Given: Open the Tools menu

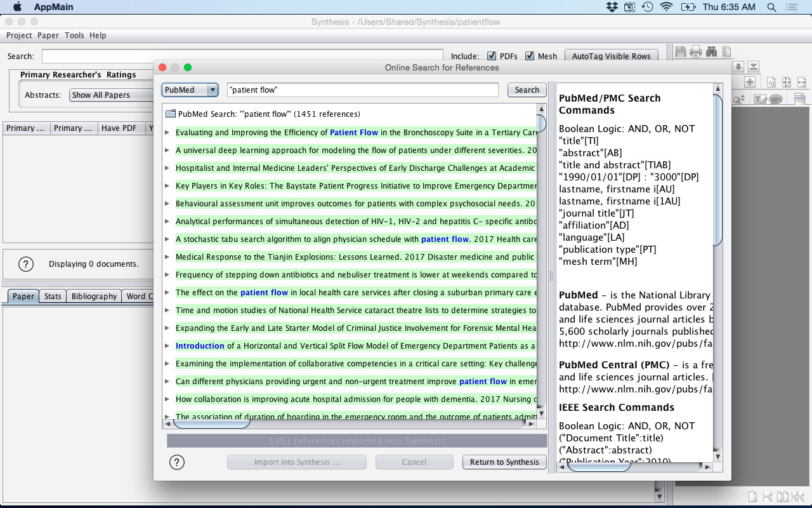Looking at the screenshot, I should tap(74, 36).
